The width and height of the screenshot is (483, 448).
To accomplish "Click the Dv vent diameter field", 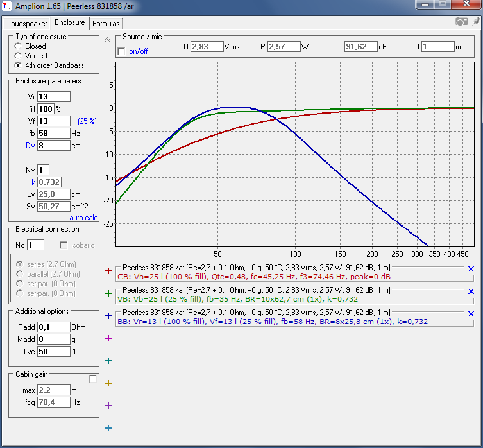I will click(54, 146).
